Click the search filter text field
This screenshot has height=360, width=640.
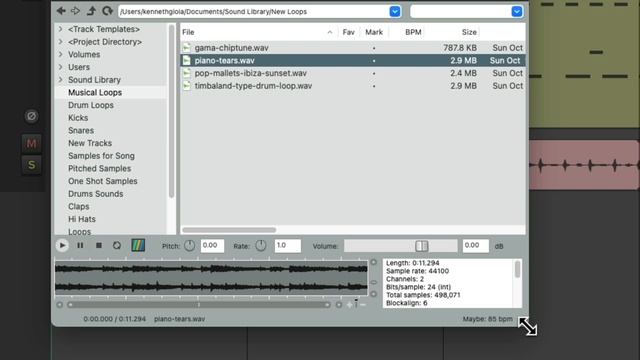click(x=460, y=11)
